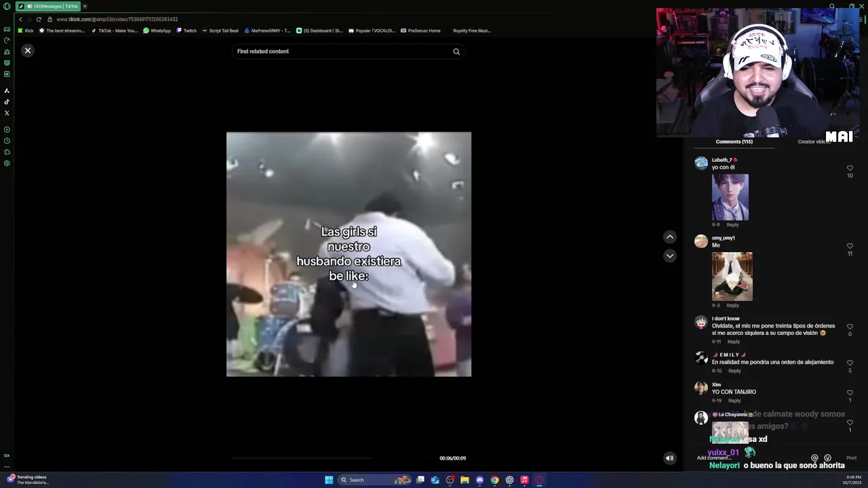Open the TikTok - Make You... bookmark
Screen dimensions: 868x488
click(x=115, y=30)
